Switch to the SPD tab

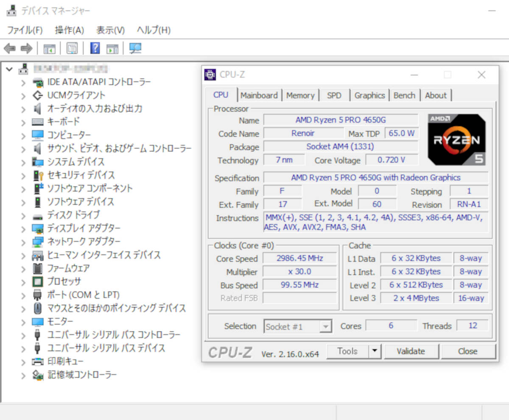pos(335,95)
